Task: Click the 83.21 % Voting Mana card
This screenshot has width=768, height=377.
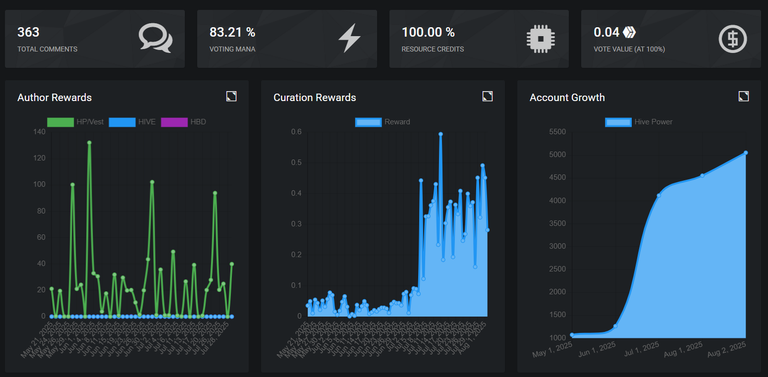Action: (287, 39)
